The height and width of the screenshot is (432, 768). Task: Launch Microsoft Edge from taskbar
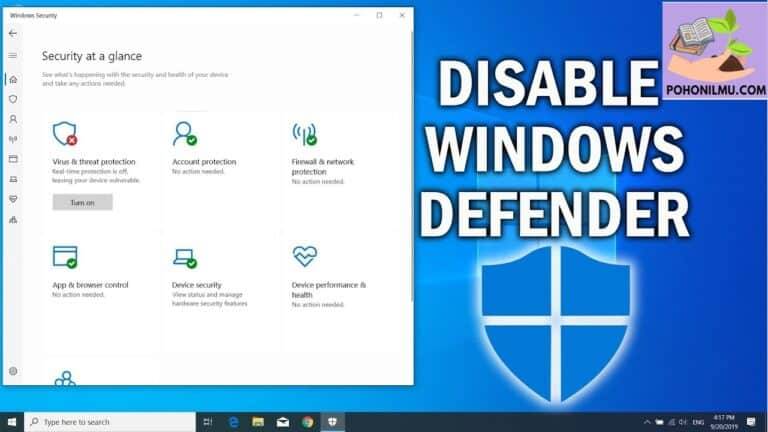(x=233, y=422)
